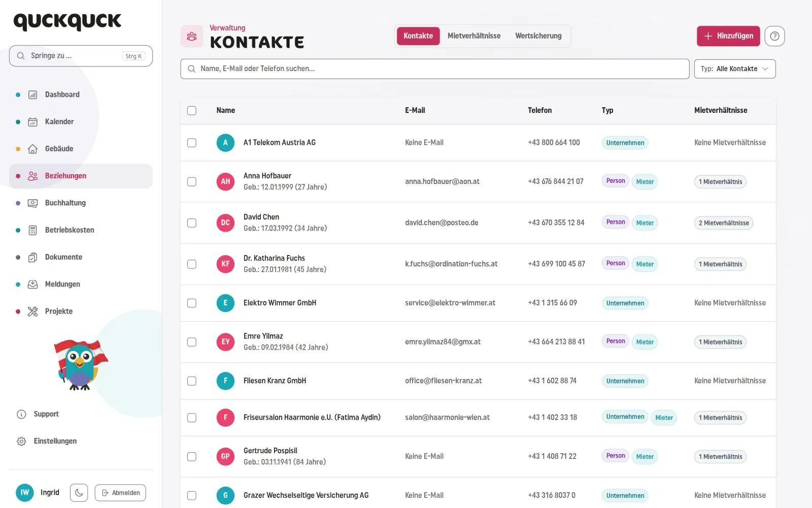The height and width of the screenshot is (508, 812).
Task: Open the Kalender calendar icon
Action: (32, 121)
